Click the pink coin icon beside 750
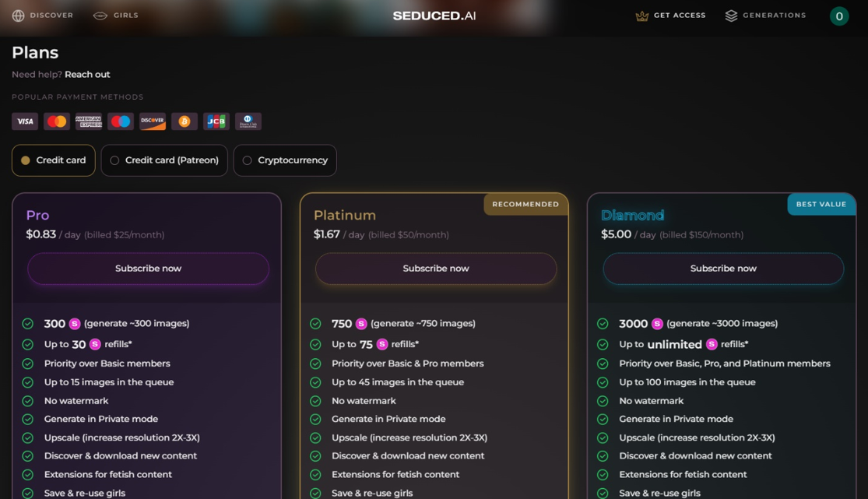Image resolution: width=868 pixels, height=499 pixels. (361, 323)
